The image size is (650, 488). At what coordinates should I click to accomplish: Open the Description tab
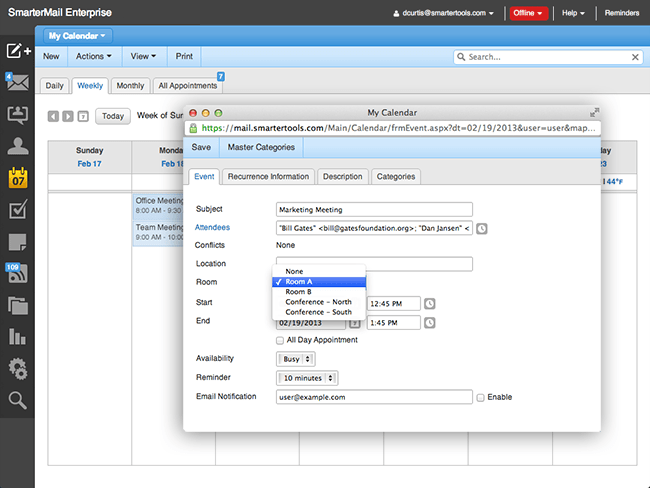point(342,177)
